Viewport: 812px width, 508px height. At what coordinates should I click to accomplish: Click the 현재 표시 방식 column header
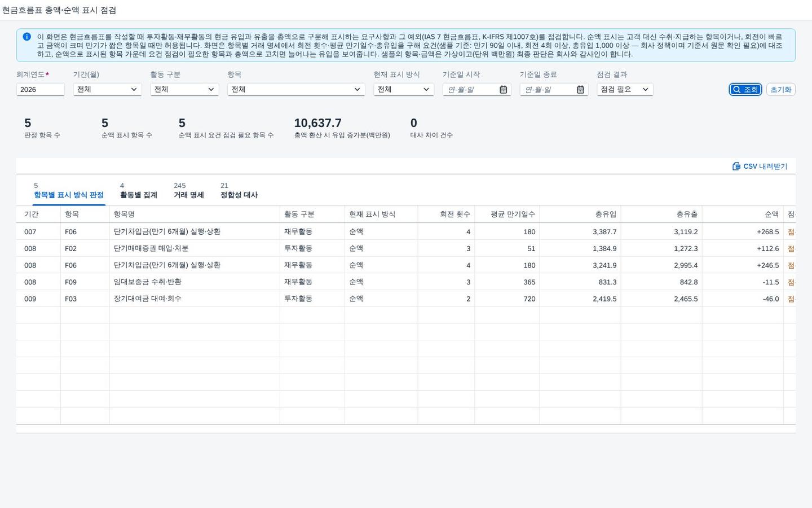click(x=381, y=214)
